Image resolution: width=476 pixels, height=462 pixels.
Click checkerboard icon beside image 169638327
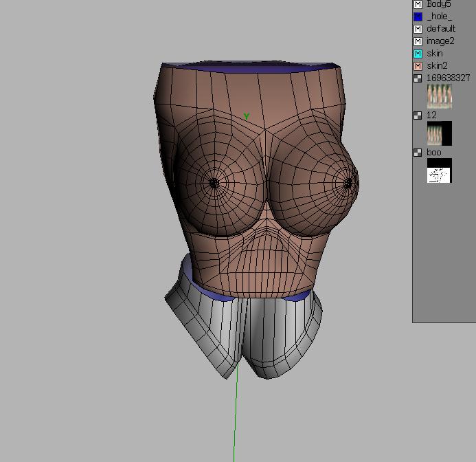(418, 78)
